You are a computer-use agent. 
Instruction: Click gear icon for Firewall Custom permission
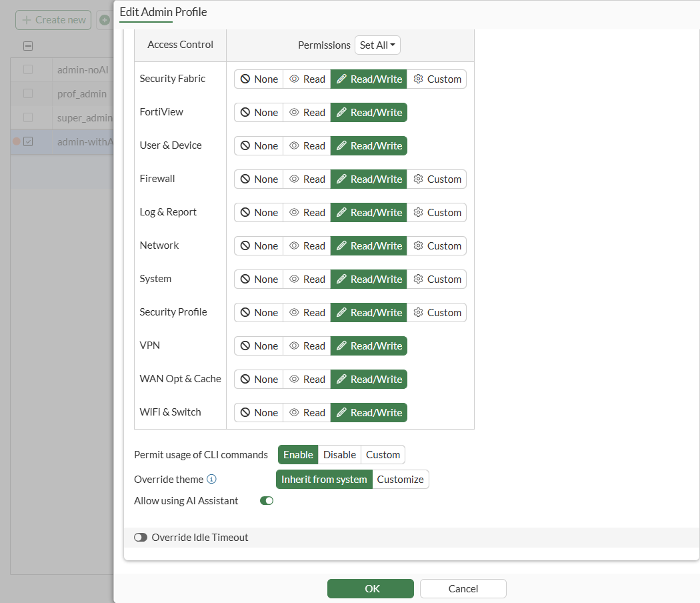[x=418, y=179]
